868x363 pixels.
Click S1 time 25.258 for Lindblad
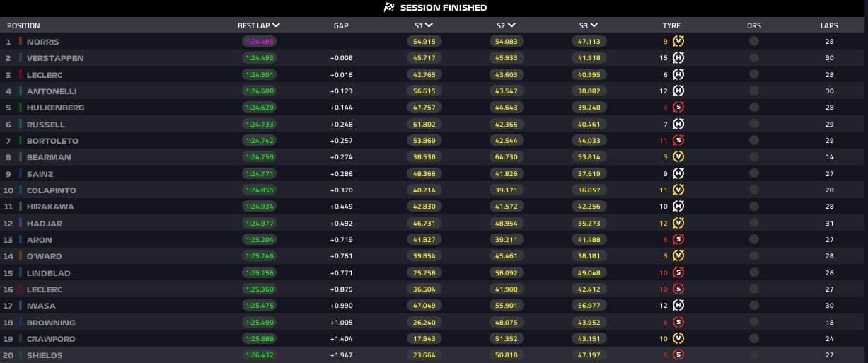[424, 273]
